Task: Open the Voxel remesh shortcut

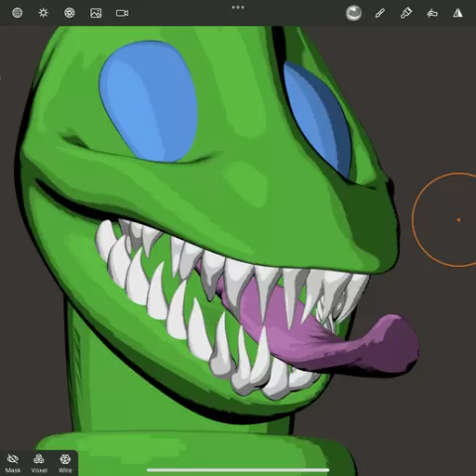Action: 39,463
